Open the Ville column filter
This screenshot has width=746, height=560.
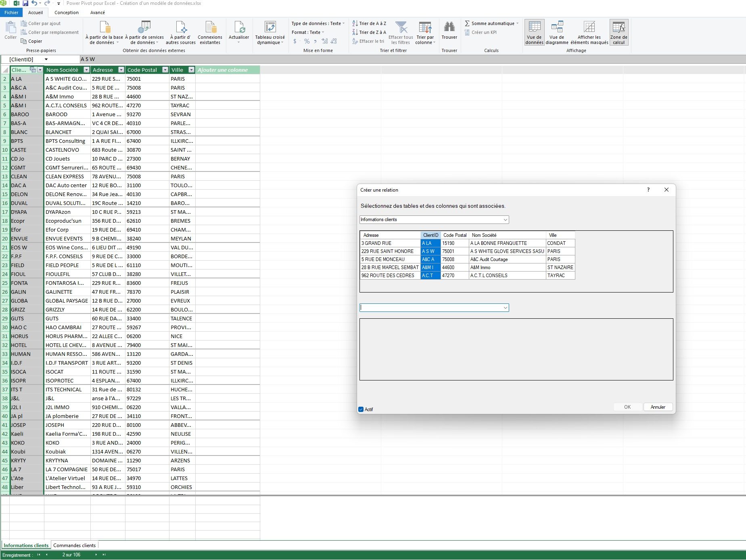click(x=192, y=70)
